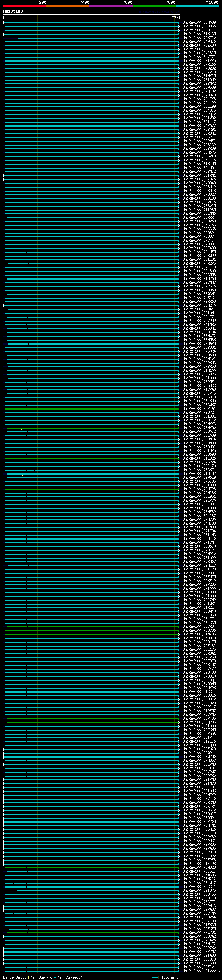Select hit label UniRef100_P73282
This screenshot has width=222, height=980.
point(199,68)
